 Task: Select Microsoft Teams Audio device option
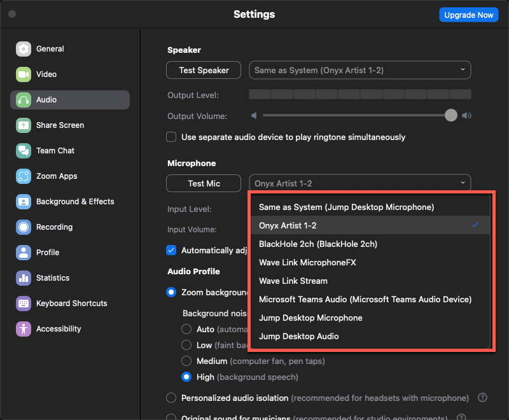pos(370,299)
